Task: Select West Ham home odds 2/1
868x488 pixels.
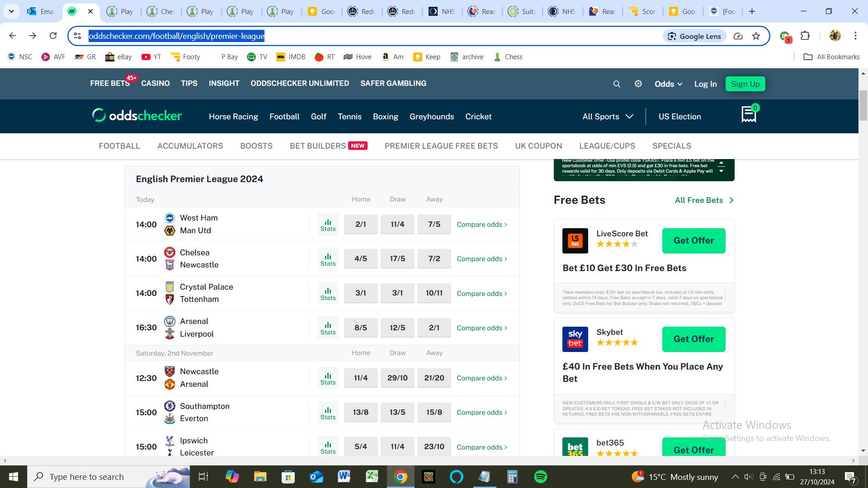Action: pyautogui.click(x=361, y=224)
